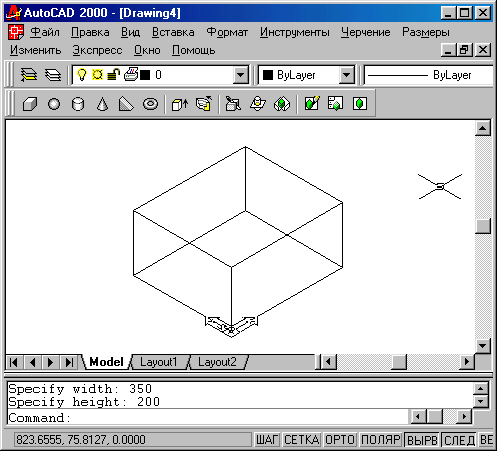Expand the layer 0 dropdown list

pyautogui.click(x=240, y=75)
